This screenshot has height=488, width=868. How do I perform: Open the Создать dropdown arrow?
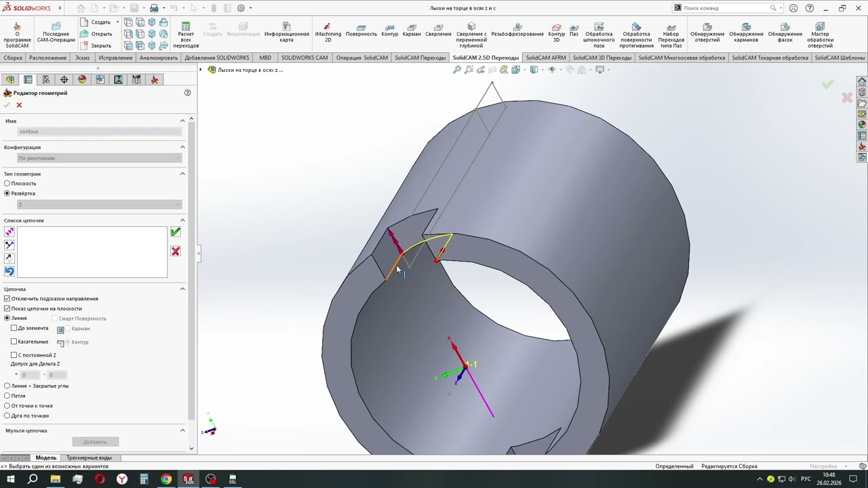(x=117, y=22)
